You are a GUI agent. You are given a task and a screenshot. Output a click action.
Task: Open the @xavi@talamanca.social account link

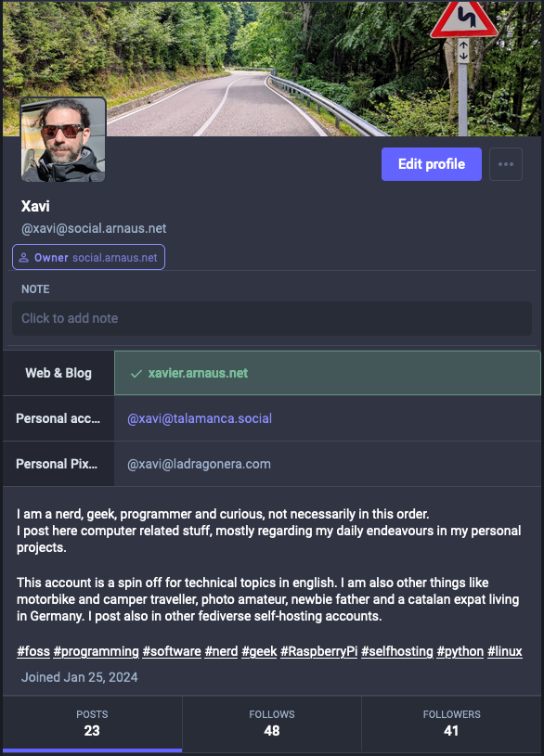click(200, 418)
